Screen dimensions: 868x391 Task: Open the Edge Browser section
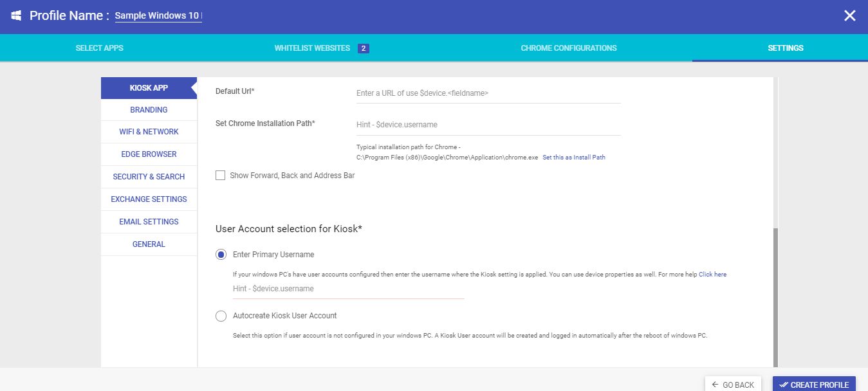149,154
